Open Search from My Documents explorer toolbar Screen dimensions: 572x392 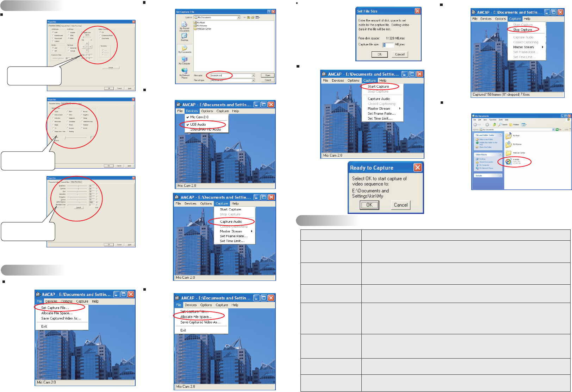click(503, 125)
